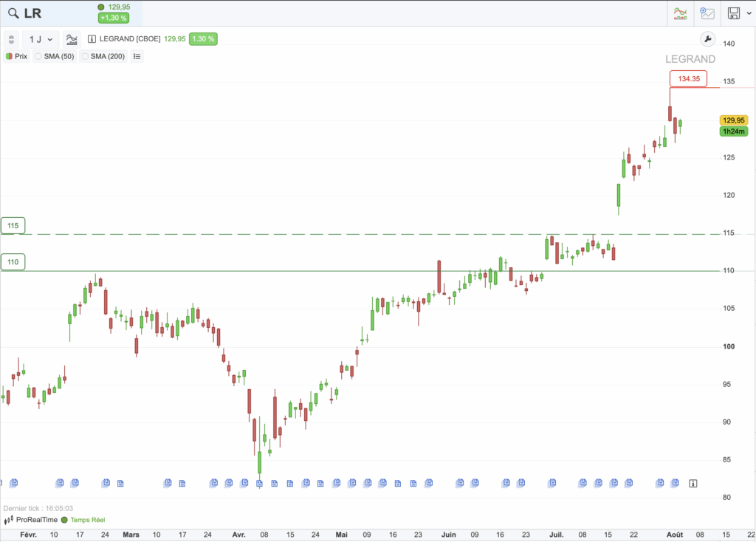Click the add new chart icon
This screenshot has height=542, width=756.
(709, 13)
